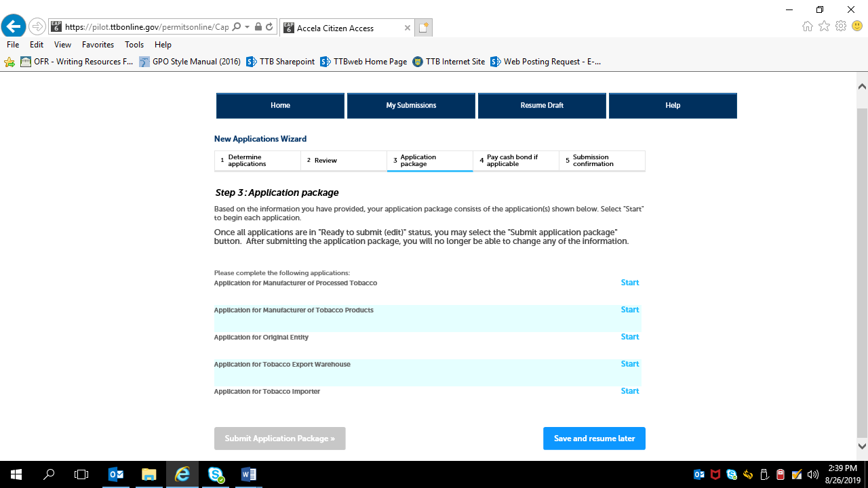Click the browser back arrow button
868x488 pixels.
(x=13, y=27)
